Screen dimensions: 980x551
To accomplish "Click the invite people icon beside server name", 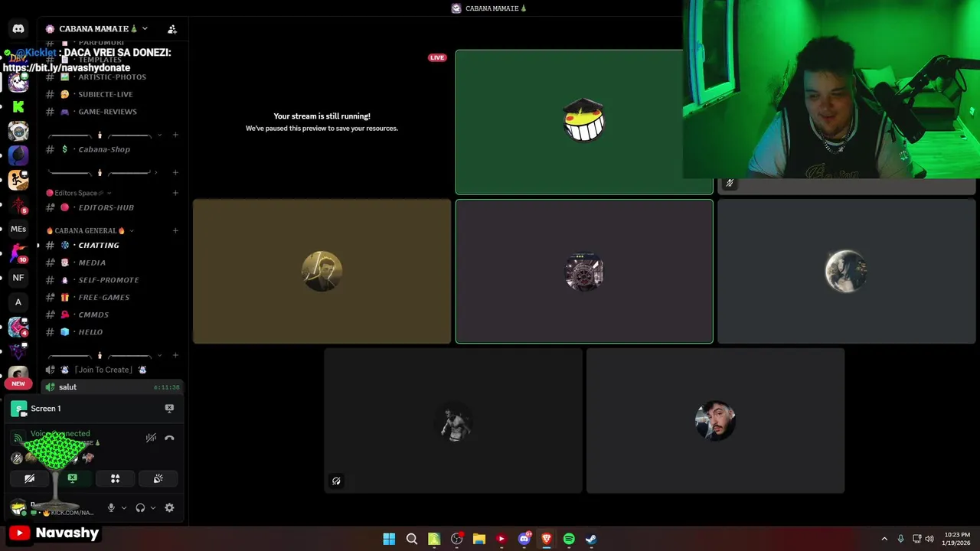I will (172, 29).
